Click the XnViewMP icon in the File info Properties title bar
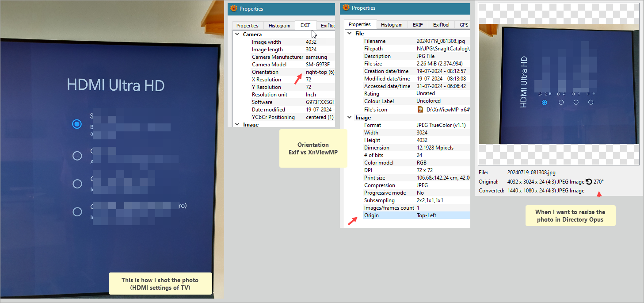The width and height of the screenshot is (644, 303). point(346,8)
